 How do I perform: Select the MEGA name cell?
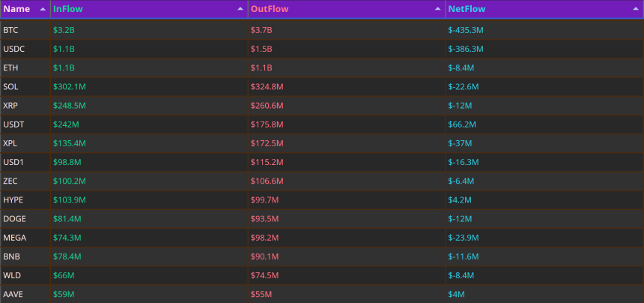tap(25, 238)
